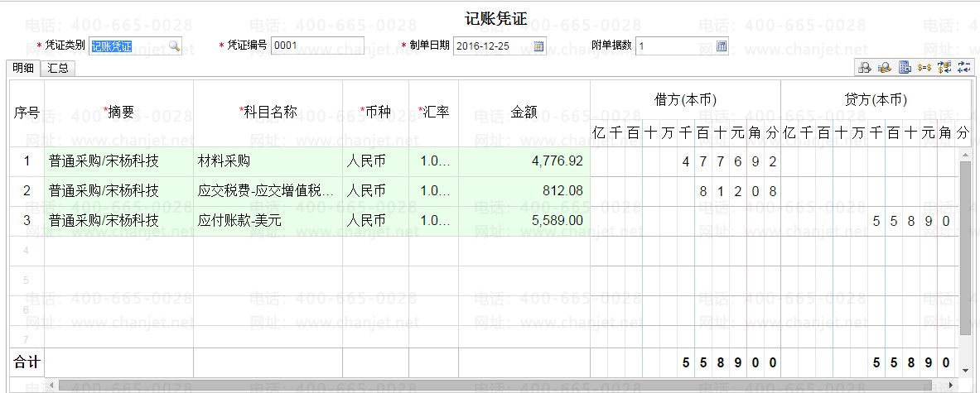Click the horizontal scrollbar right arrow
This screenshot has height=393, width=980.
point(951,385)
